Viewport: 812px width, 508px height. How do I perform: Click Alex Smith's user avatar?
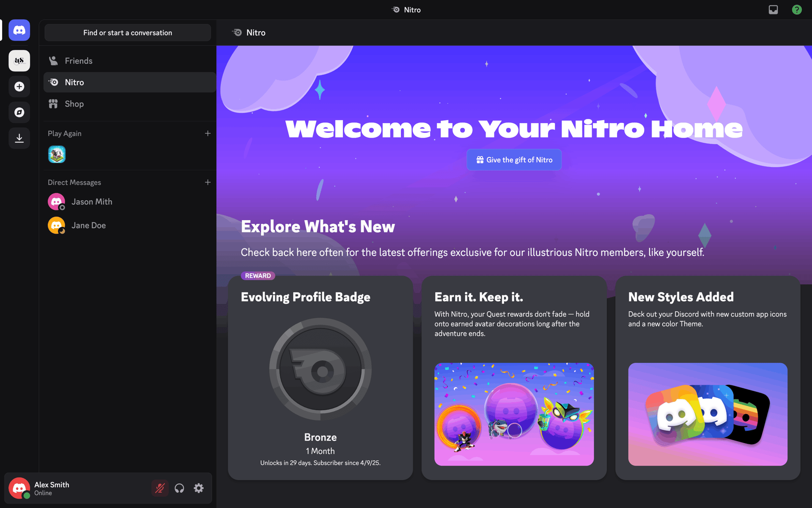[19, 488]
